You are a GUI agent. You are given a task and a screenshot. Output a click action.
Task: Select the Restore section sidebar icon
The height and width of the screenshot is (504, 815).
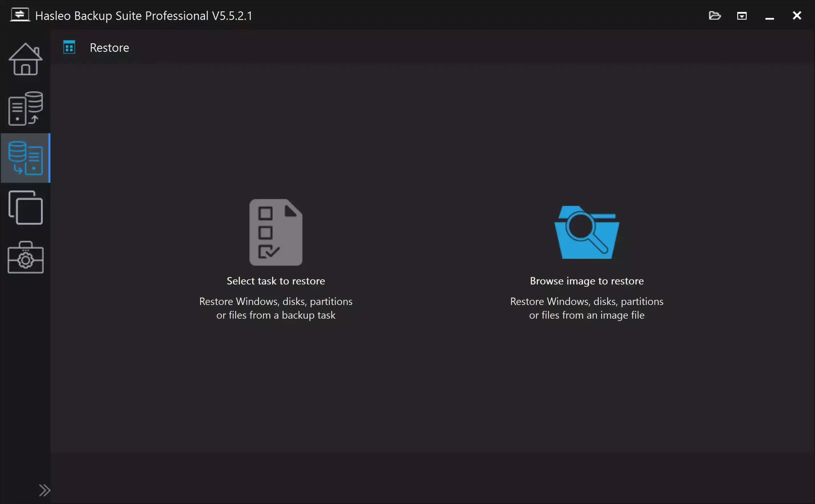(25, 158)
